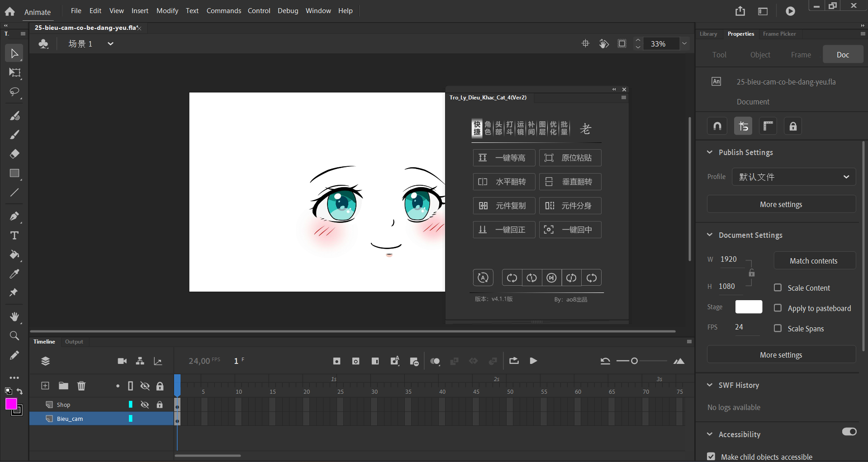Toggle the Accessibility switch
Viewport: 868px width, 462px height.
(849, 432)
